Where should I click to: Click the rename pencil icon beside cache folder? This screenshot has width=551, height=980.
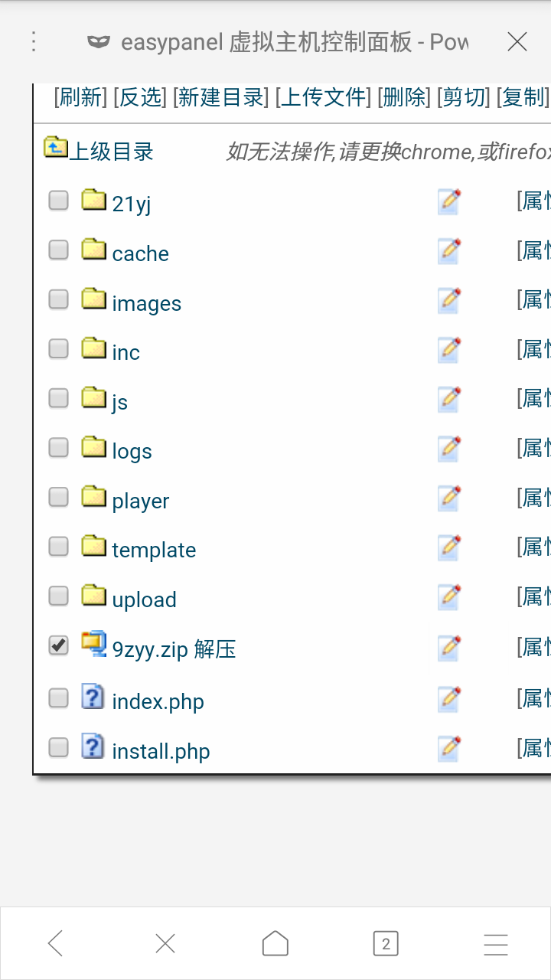click(449, 251)
